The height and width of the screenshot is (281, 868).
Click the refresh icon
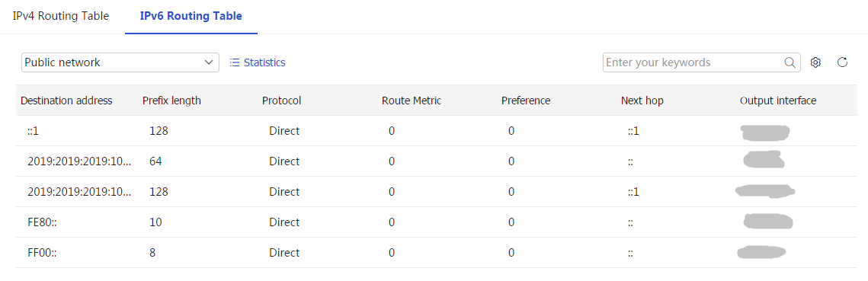click(x=843, y=62)
